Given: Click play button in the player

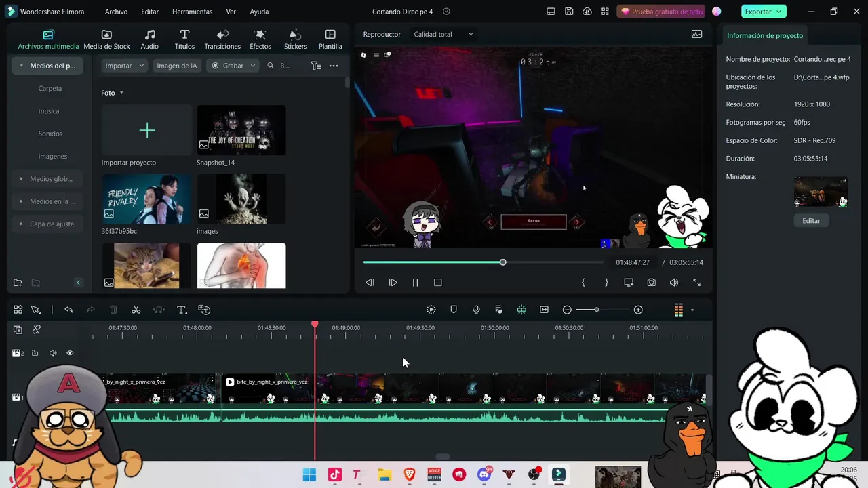Looking at the screenshot, I should tap(393, 283).
